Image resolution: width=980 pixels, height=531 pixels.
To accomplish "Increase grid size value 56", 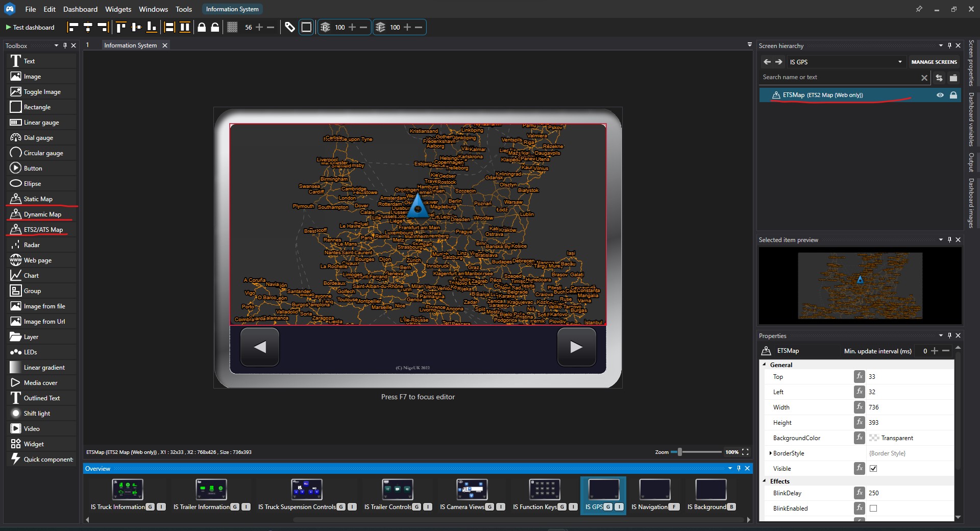I will [259, 27].
